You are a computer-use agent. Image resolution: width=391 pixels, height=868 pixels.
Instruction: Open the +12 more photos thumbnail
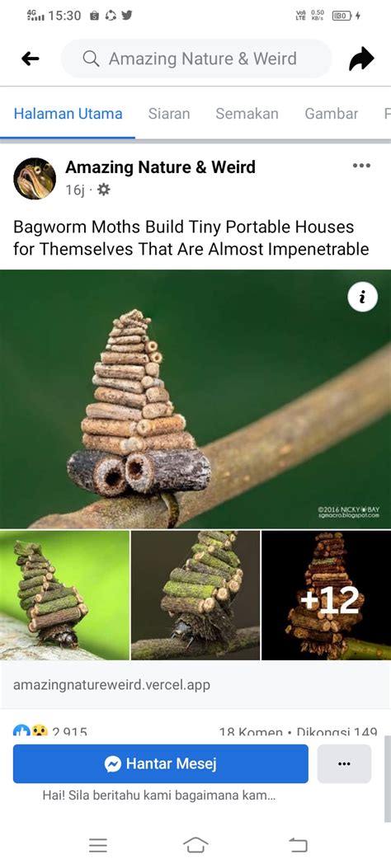(326, 595)
